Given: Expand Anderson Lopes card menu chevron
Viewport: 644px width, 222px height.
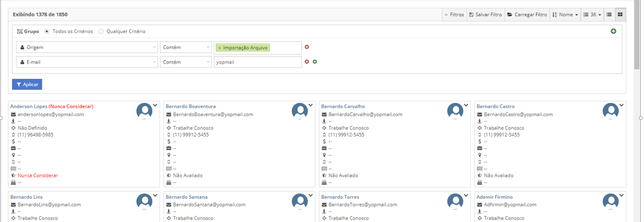Looking at the screenshot, I should [155, 105].
